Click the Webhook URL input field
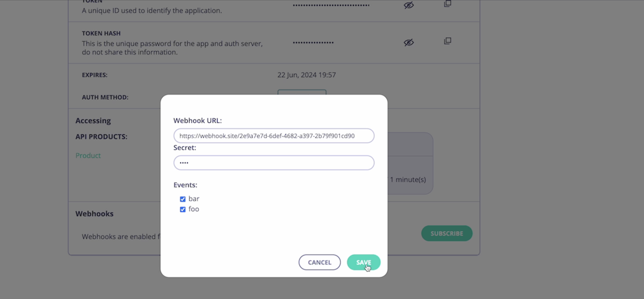The width and height of the screenshot is (644, 299). tap(274, 136)
